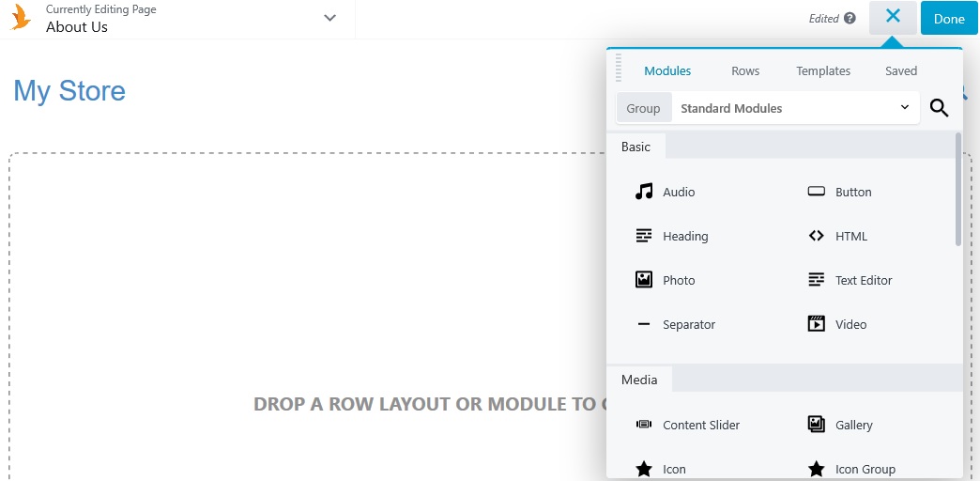This screenshot has height=481, width=980.
Task: Select the Separator module label
Action: tap(689, 325)
